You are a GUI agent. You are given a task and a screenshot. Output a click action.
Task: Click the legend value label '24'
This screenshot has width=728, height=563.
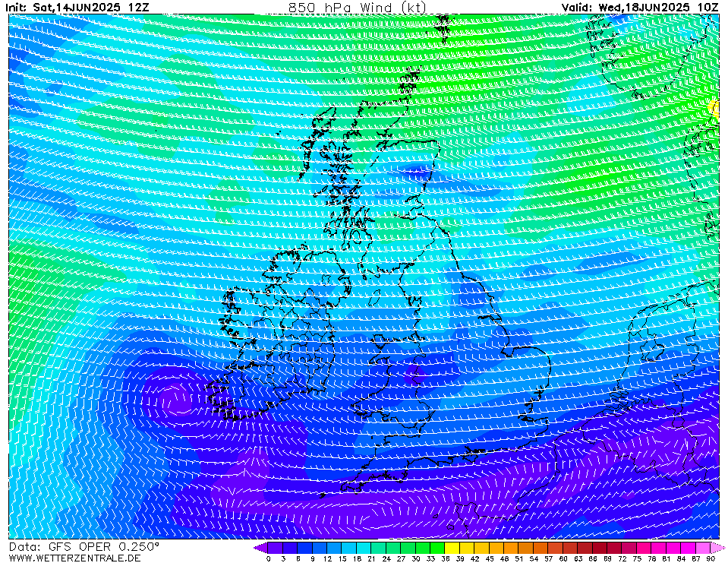[386, 558]
